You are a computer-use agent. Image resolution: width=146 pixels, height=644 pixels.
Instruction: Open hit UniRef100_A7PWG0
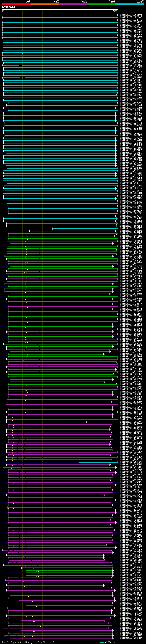(x=131, y=25)
